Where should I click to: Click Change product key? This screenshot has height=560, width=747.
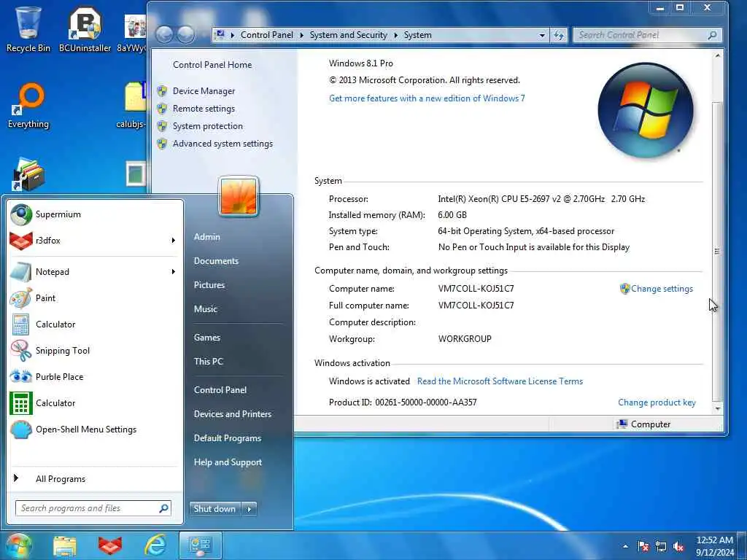coord(657,402)
